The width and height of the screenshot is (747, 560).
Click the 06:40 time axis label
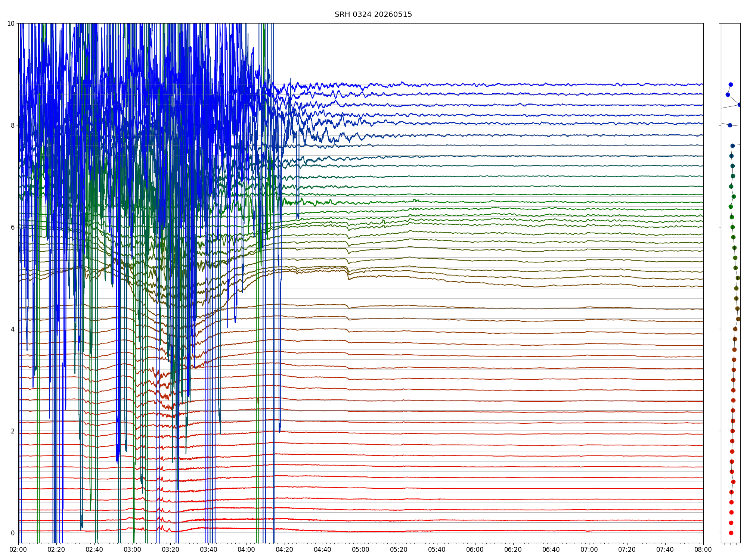coord(551,550)
